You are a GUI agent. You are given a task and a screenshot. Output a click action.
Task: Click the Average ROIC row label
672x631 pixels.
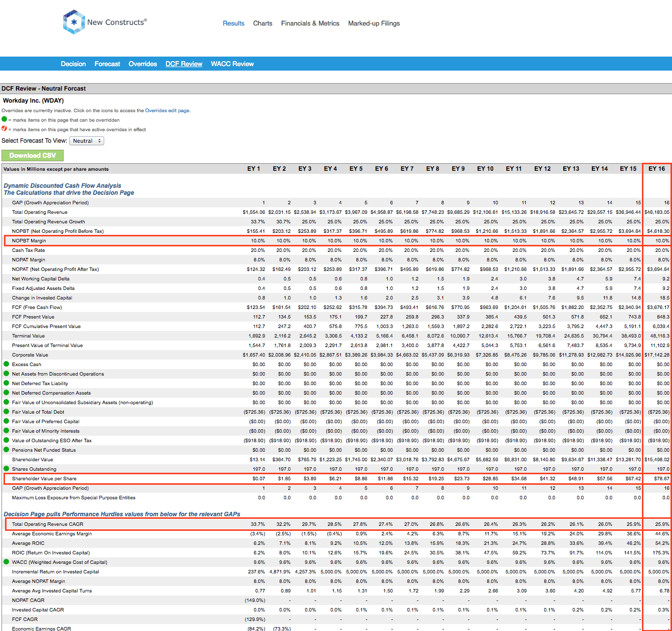coord(28,543)
